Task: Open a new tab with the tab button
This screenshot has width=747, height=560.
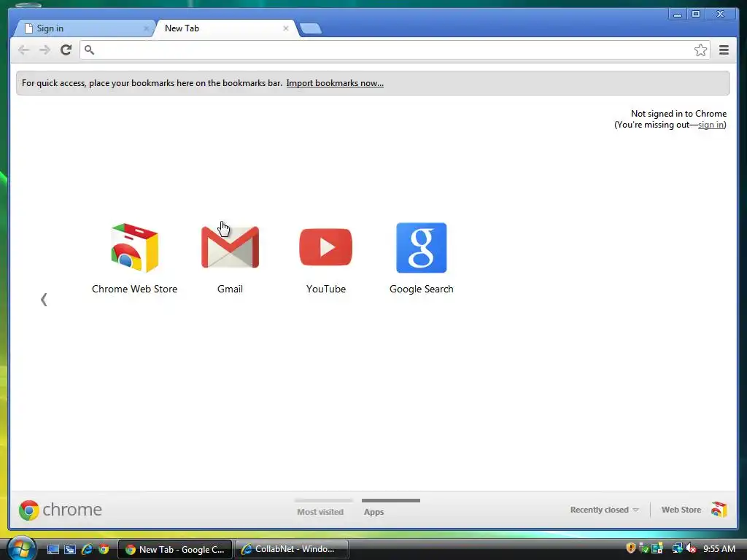Action: pyautogui.click(x=311, y=28)
